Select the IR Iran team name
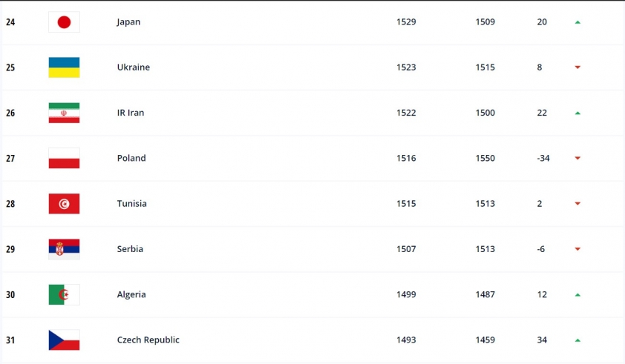The height and width of the screenshot is (364, 625). point(131,113)
